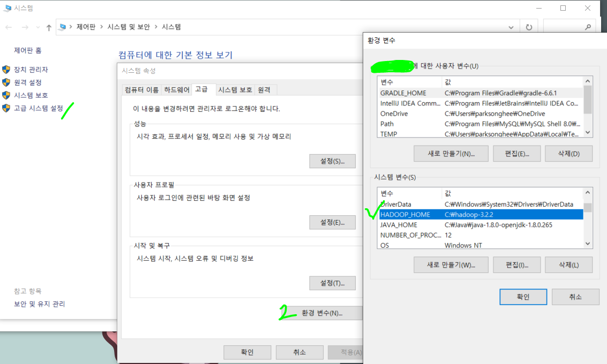
Task: Go up one level with the up arrow
Action: coord(49,27)
